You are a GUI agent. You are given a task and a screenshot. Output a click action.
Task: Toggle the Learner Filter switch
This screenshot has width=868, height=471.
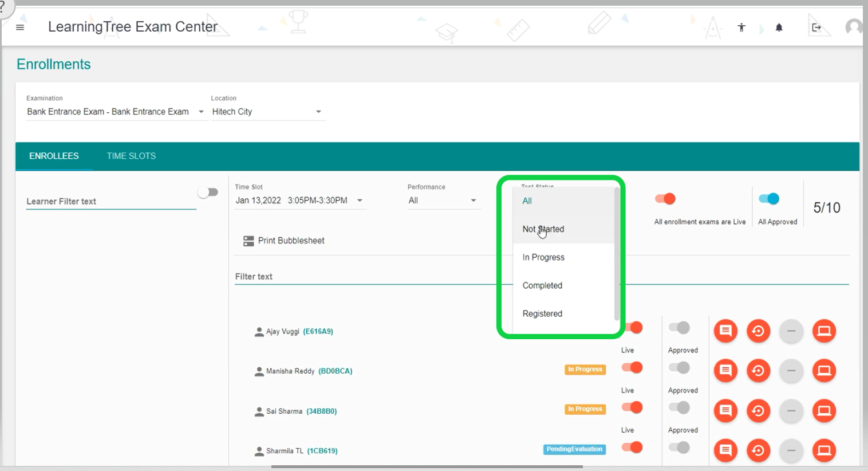click(208, 193)
